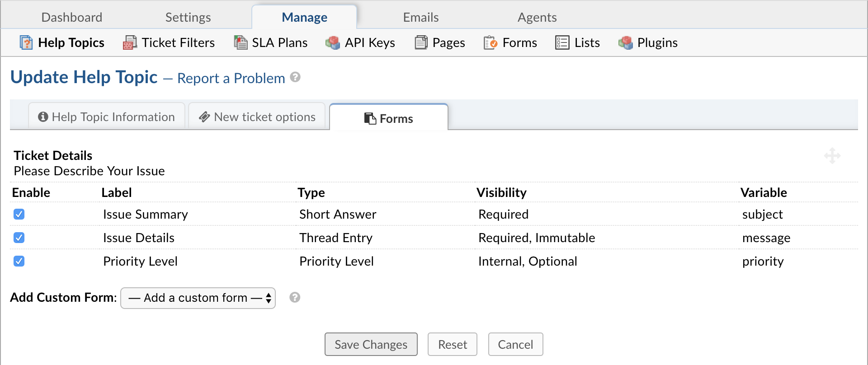Click the help icon beside Report a Problem
Image resolution: width=868 pixels, height=365 pixels.
(x=296, y=77)
